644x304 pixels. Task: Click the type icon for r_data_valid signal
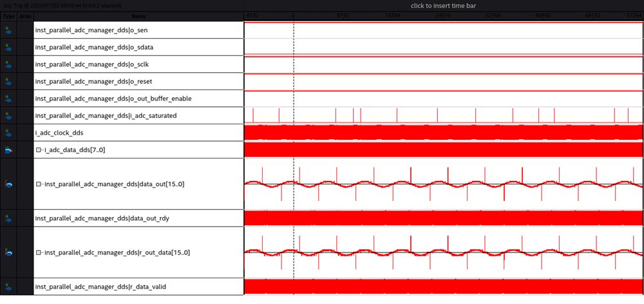[x=8, y=287]
